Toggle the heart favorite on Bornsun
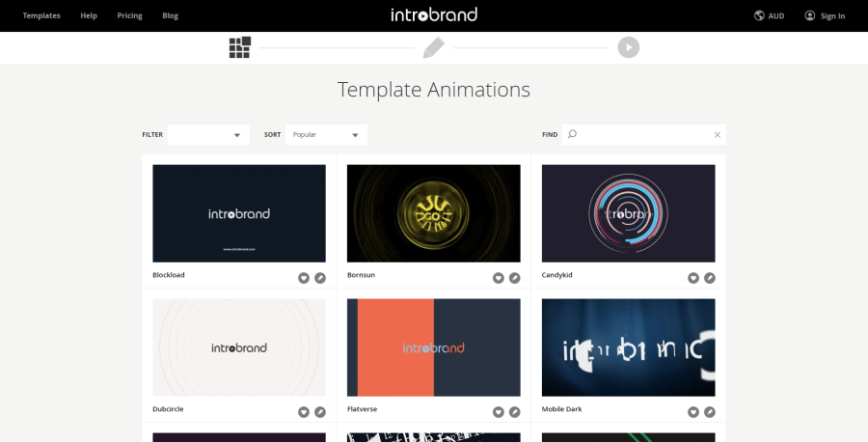 [x=499, y=278]
